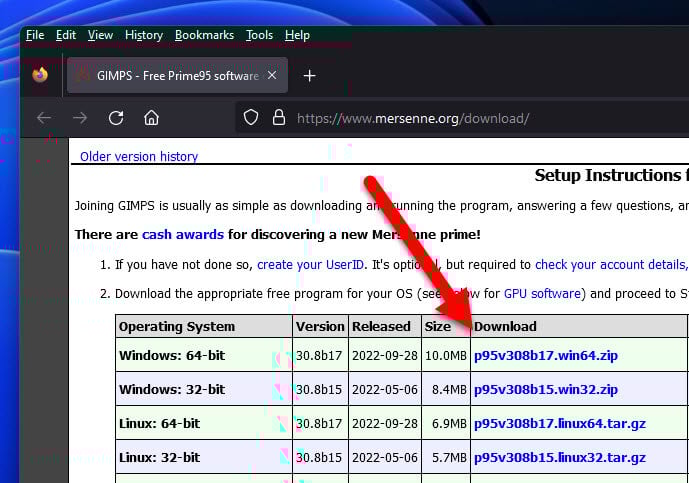Select the 6.9MB size cell
Viewport: 689px width, 483px height.
(x=446, y=423)
